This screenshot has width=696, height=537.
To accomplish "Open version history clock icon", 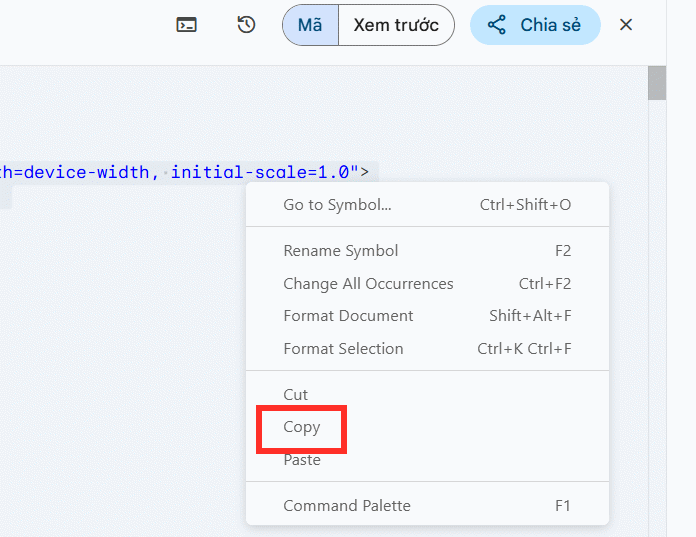I will (246, 25).
